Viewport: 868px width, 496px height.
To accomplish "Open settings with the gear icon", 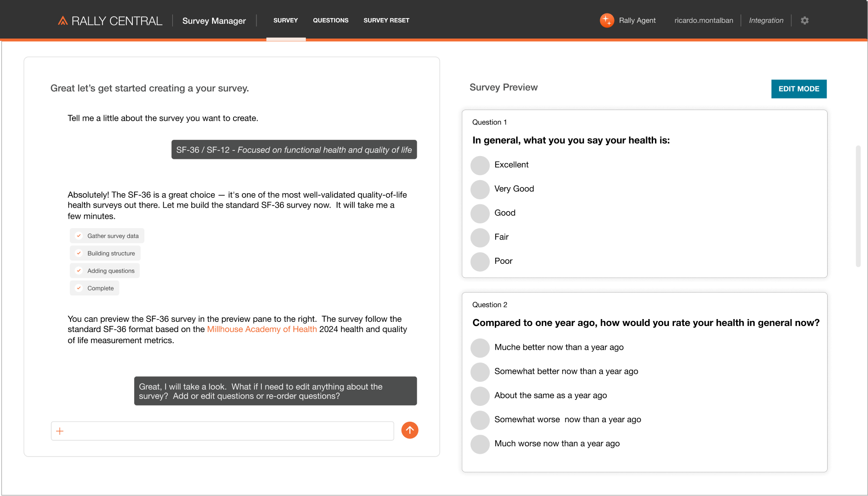I will click(x=804, y=20).
